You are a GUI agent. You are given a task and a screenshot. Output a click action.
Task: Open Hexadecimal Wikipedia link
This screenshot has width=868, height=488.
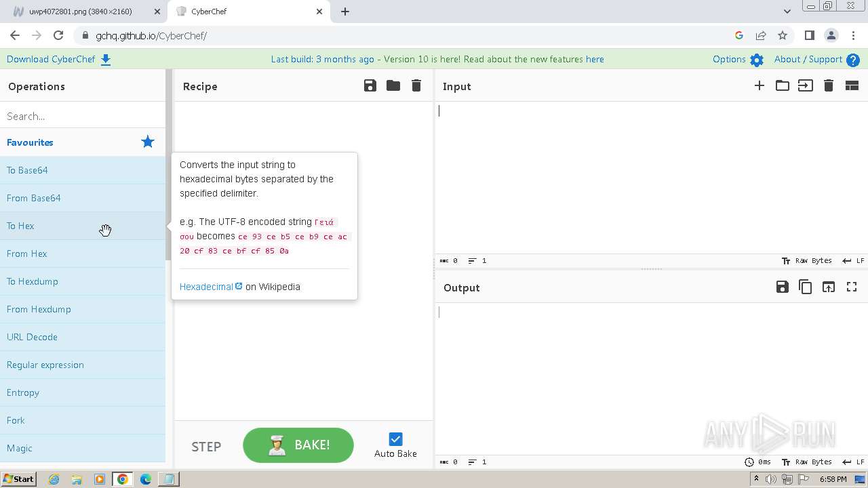[211, 287]
